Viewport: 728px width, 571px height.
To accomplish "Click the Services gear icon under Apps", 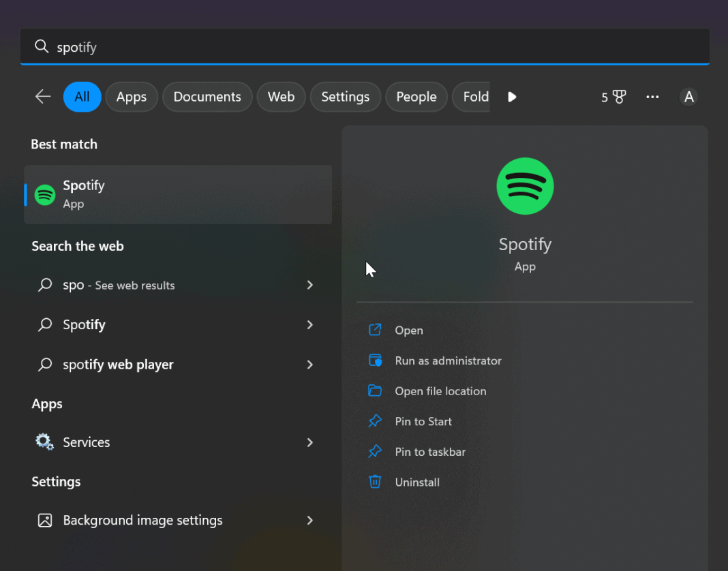I will (44, 442).
